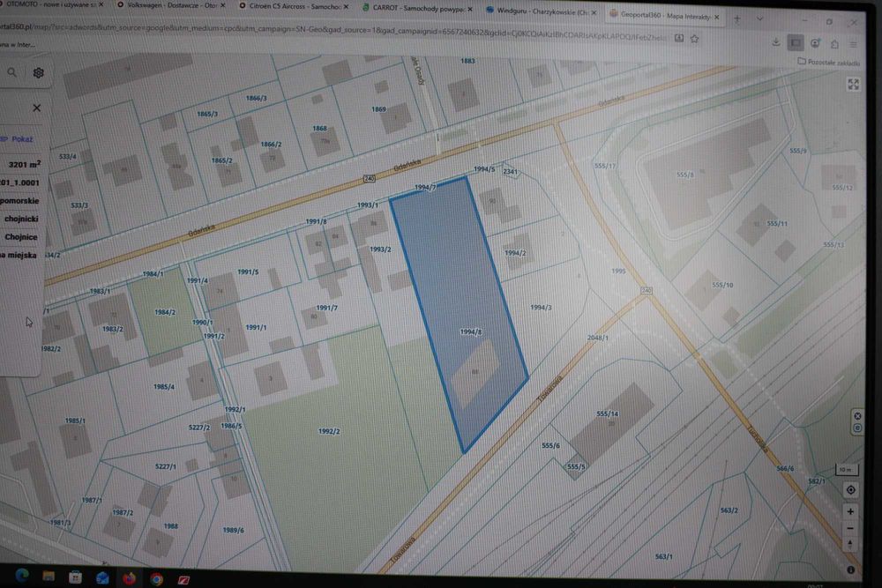Image resolution: width=882 pixels, height=588 pixels.
Task: Clear selection with the X map control
Action: coord(857,416)
